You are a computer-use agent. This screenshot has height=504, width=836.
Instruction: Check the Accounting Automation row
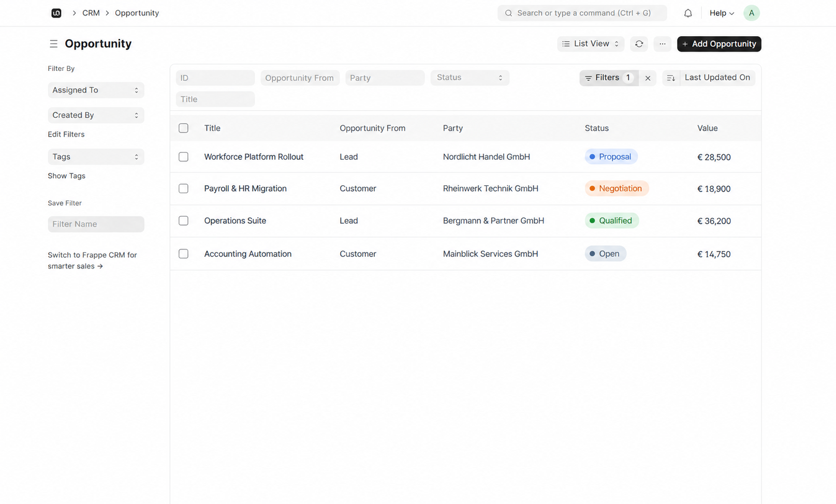click(x=184, y=254)
